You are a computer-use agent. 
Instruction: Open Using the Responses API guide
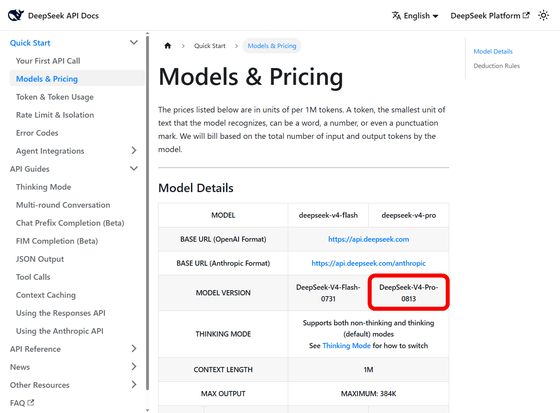pos(60,313)
